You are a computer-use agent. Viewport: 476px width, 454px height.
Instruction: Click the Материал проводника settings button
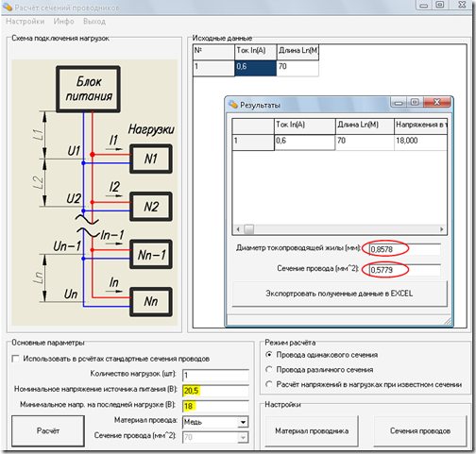click(x=312, y=431)
